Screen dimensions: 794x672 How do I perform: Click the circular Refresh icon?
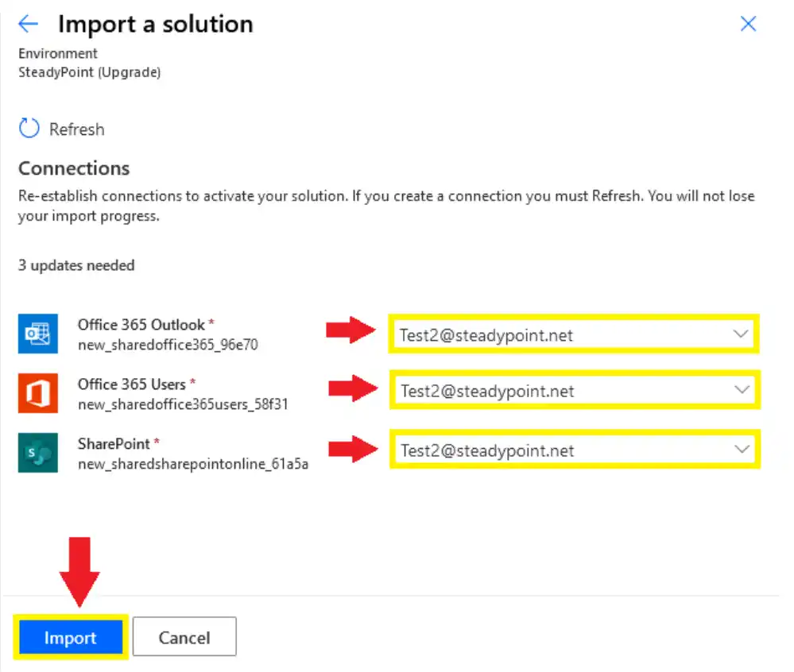tap(29, 129)
